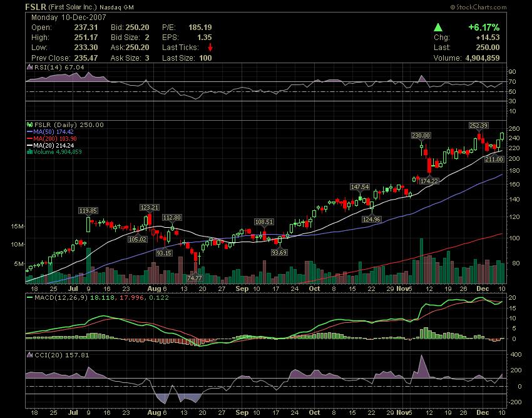The width and height of the screenshot is (532, 418).
Task: Click the +6.17% percent change
Action: 484,28
